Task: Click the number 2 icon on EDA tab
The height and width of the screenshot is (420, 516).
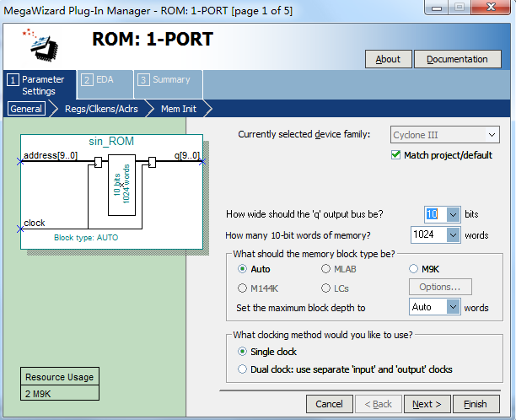Action: pyautogui.click(x=87, y=79)
